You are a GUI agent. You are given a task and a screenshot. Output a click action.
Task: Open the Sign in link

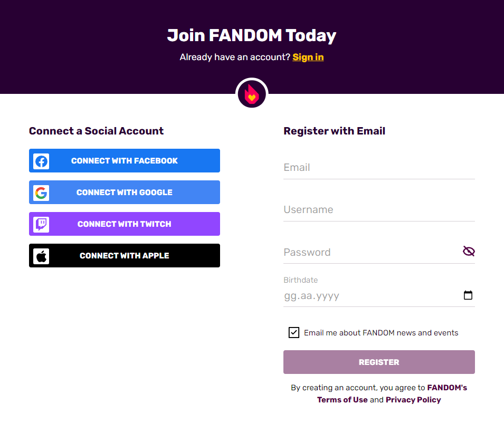(308, 57)
